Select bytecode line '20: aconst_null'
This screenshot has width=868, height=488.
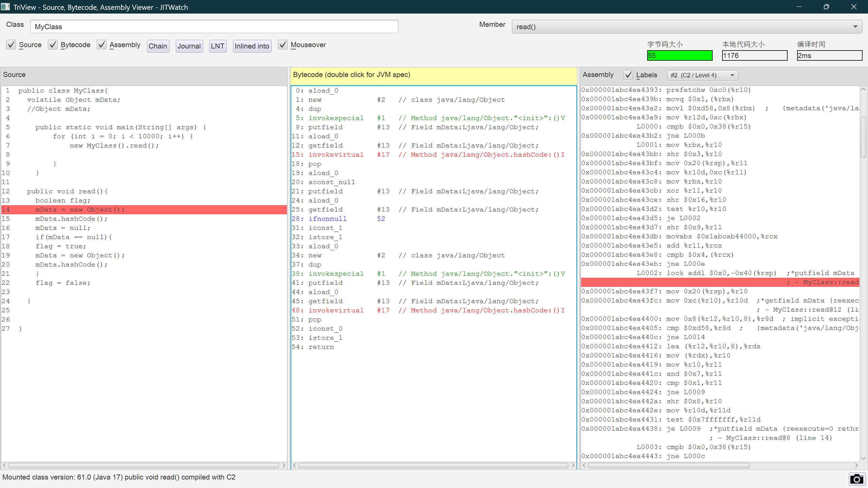pyautogui.click(x=433, y=182)
